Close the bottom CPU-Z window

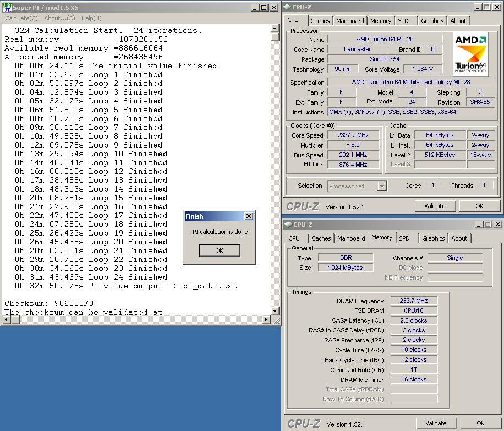(x=498, y=224)
